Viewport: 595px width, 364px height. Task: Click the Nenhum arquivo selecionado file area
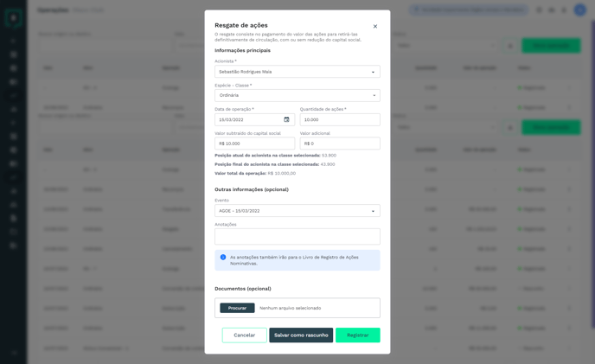291,308
